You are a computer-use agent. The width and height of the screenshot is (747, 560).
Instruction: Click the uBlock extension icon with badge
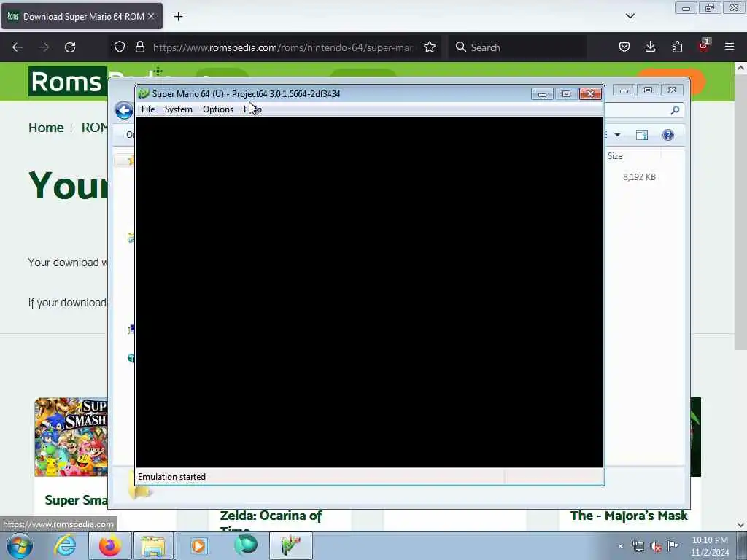click(x=703, y=46)
